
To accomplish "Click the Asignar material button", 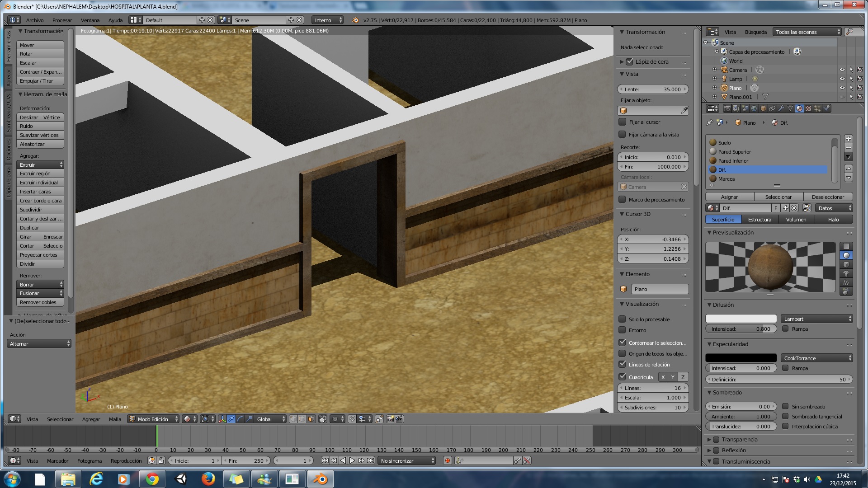I will tap(729, 197).
